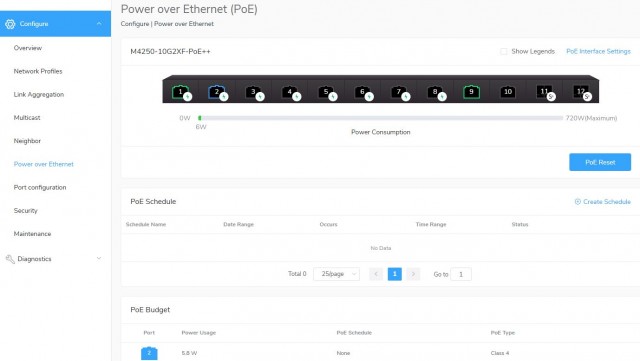Open Port configuration in sidebar
Screen dimensions: 640x361
click(40, 187)
